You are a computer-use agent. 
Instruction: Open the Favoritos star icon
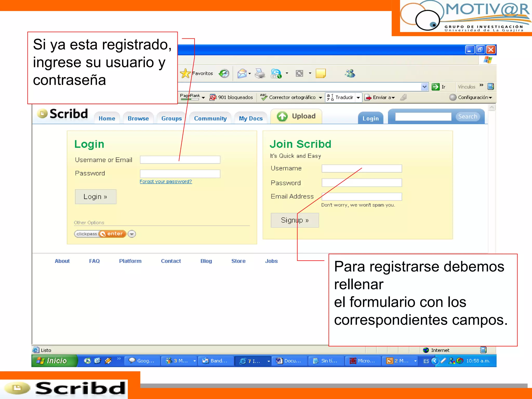[x=185, y=74]
